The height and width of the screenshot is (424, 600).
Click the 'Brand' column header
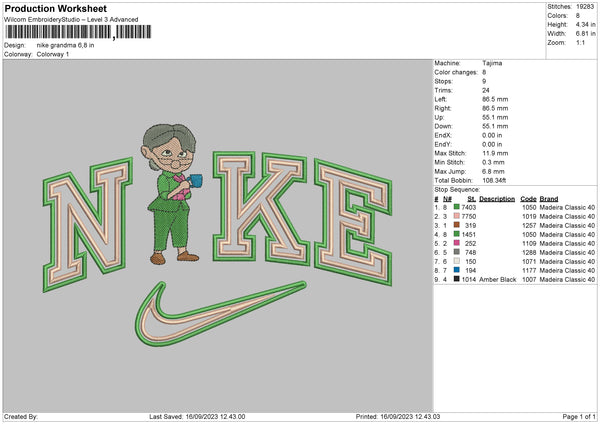coord(549,199)
